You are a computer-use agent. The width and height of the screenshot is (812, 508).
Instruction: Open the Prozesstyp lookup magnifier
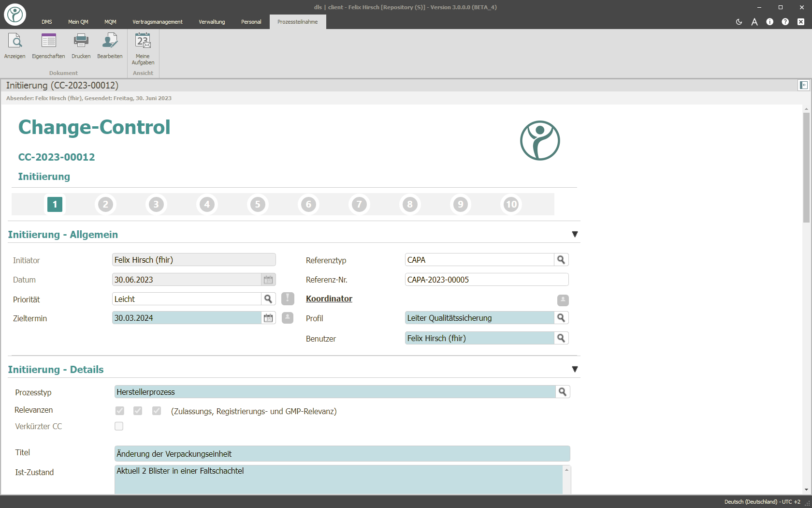562,391
